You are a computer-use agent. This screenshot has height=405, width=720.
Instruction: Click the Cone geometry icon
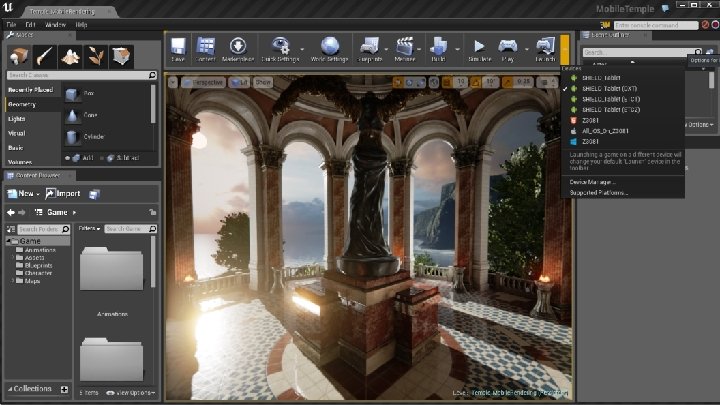click(72, 115)
